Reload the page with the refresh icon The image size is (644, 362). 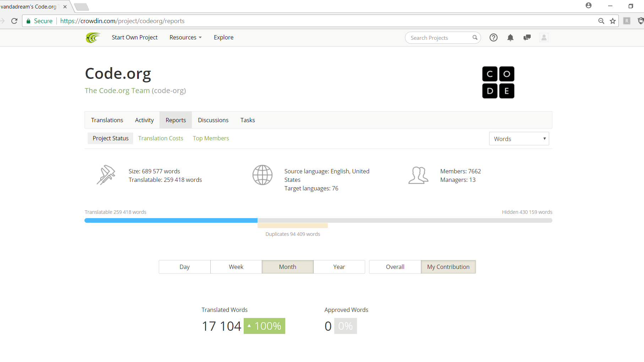tap(14, 21)
